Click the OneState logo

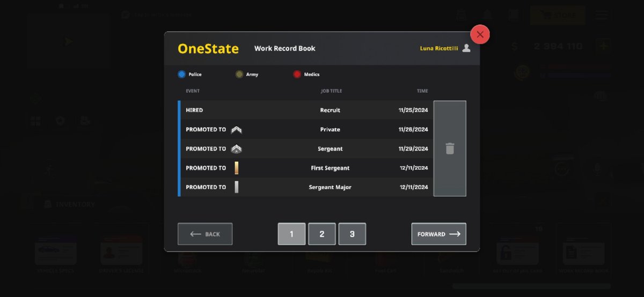pos(208,49)
